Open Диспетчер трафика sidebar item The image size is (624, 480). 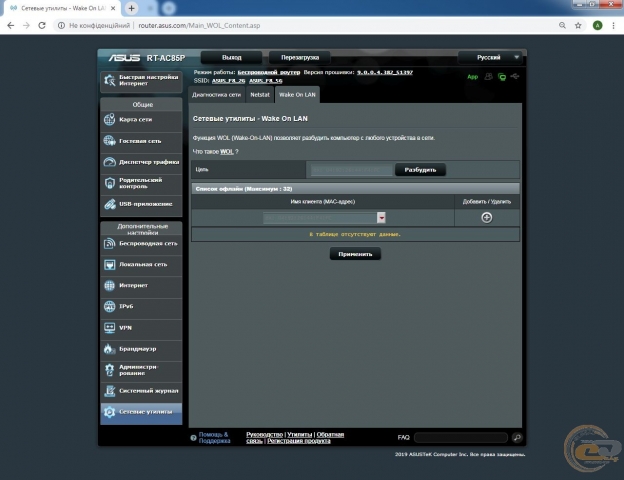coord(141,162)
